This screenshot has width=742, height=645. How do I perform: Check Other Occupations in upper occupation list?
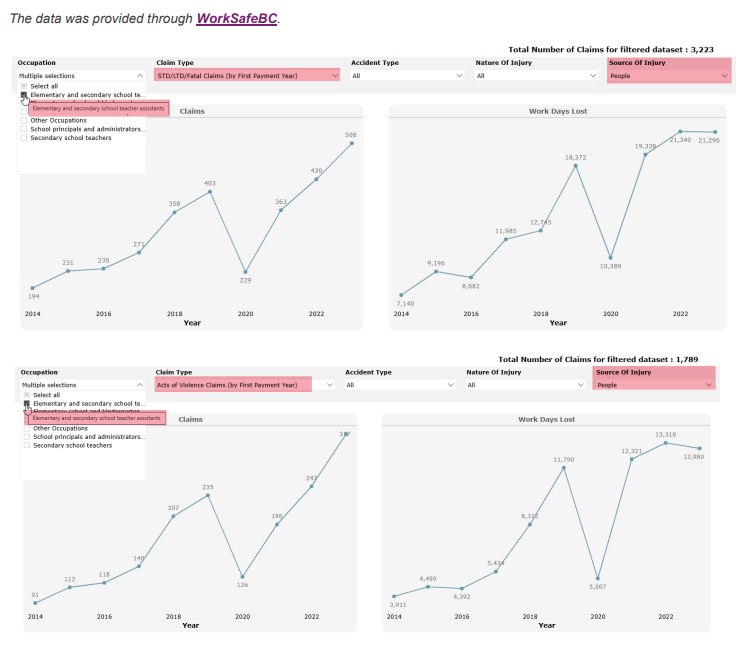[25, 120]
